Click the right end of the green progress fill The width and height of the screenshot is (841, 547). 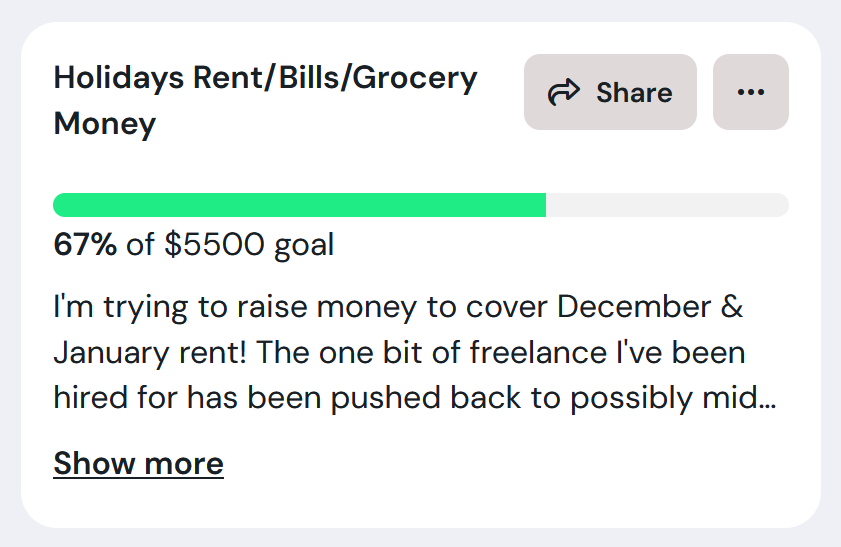[x=541, y=205]
